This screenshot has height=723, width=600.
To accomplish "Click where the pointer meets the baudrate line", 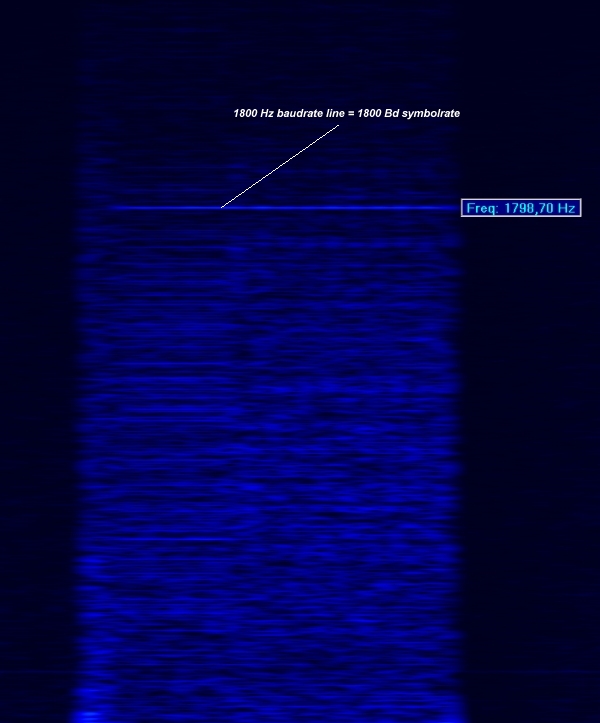I will click(222, 207).
